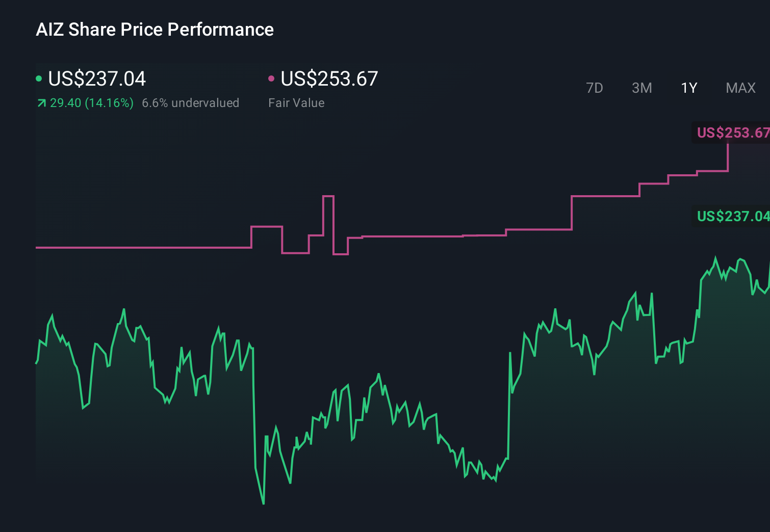
Task: Toggle the 1Y time range selection
Action: pos(689,88)
